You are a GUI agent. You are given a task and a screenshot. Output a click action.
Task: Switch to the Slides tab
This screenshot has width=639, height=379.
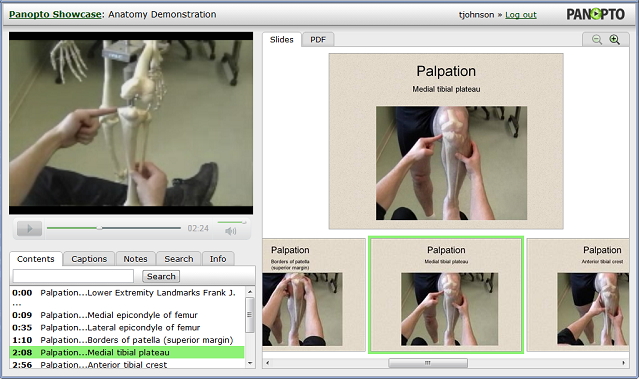click(282, 40)
